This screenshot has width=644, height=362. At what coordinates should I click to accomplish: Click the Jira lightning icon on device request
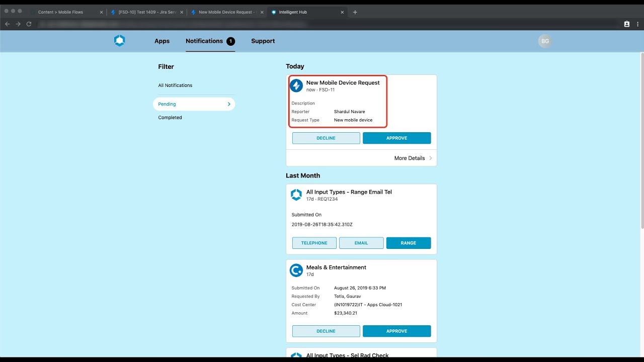(296, 85)
